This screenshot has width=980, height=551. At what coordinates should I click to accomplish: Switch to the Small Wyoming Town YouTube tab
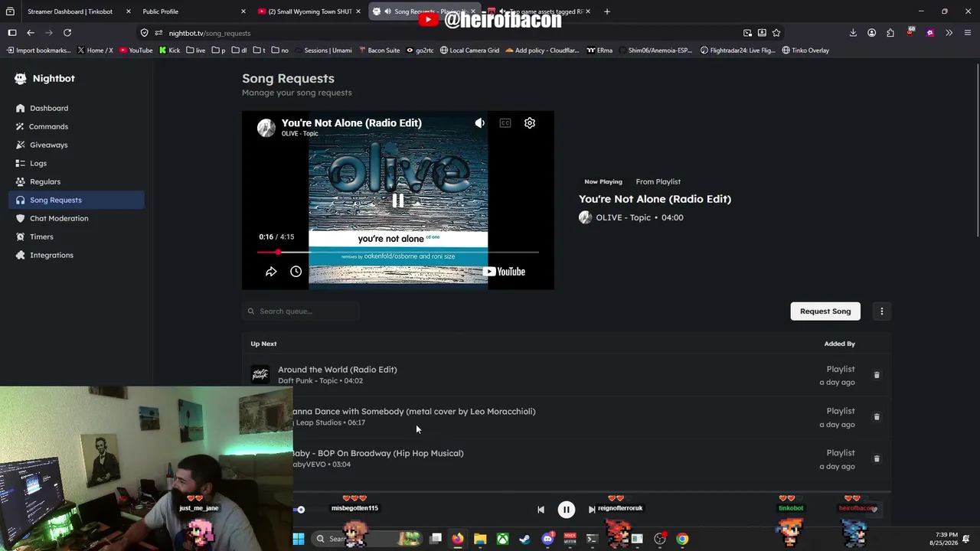tap(309, 11)
